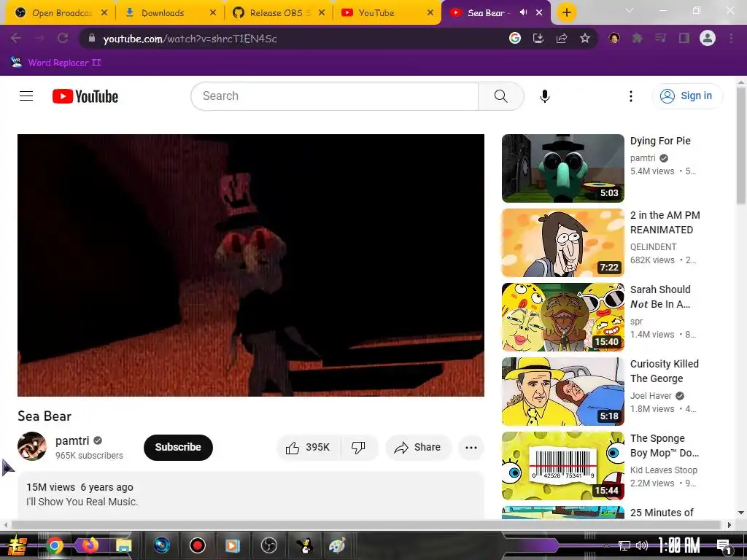Click the Curiosity Killed The George title

tap(665, 371)
